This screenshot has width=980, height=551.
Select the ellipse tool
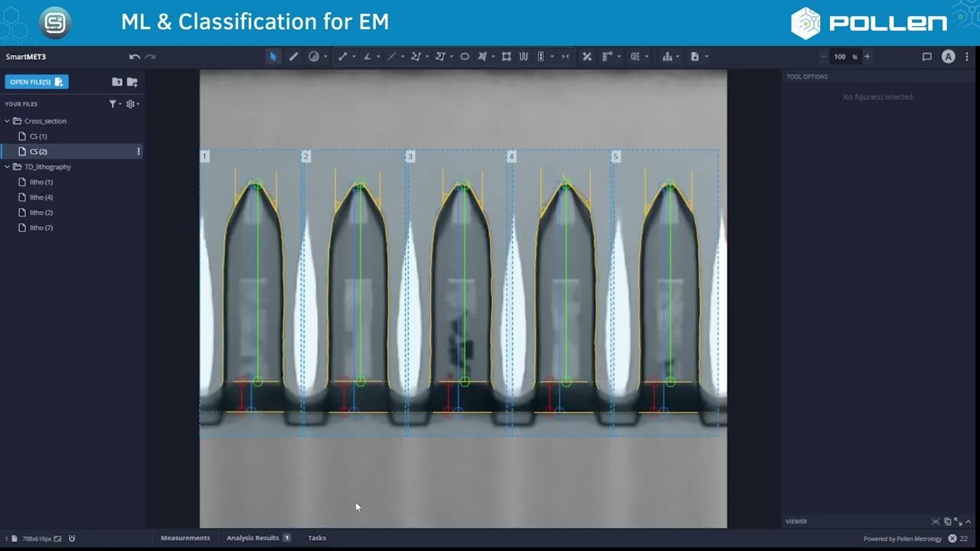465,57
